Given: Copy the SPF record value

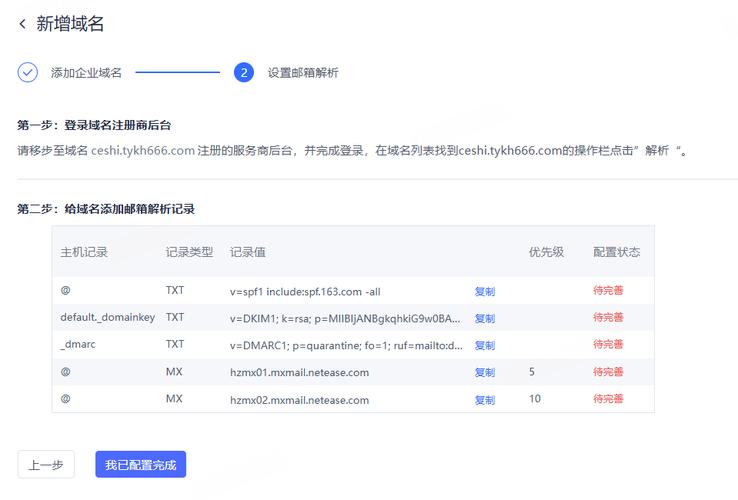Looking at the screenshot, I should pos(485,291).
